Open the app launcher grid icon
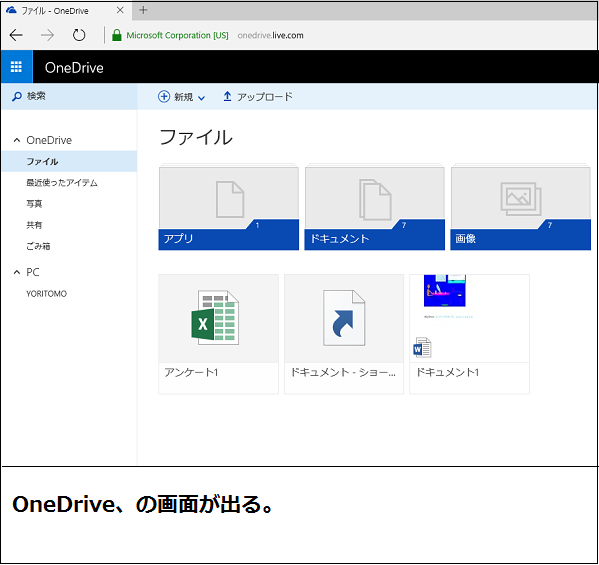Viewport: 599px width, 565px height. pyautogui.click(x=16, y=67)
